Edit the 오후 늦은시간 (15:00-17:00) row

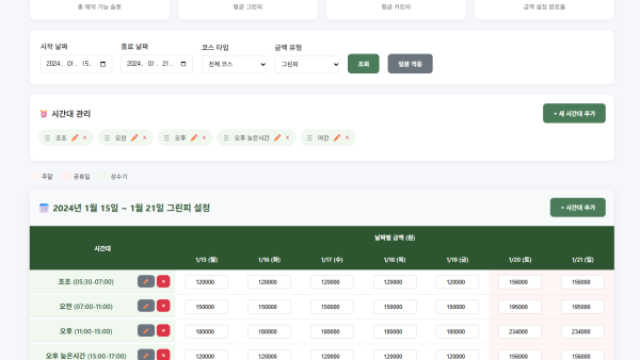146,355
